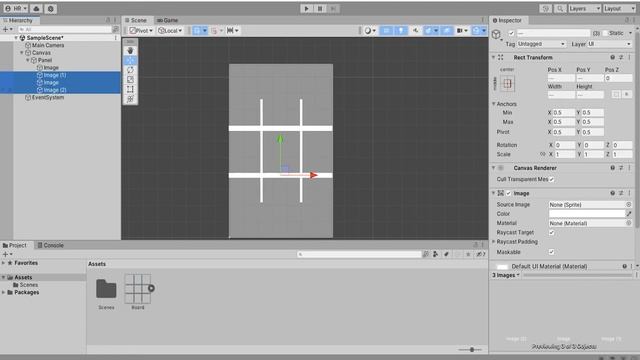
Task: Select the Board sprite asset
Action: coord(138,291)
